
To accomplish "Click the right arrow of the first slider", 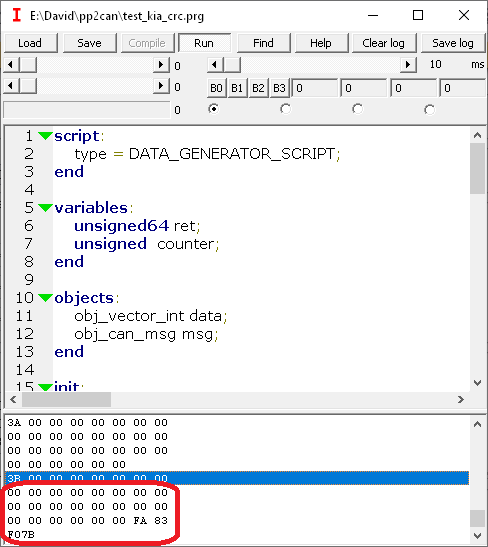I will click(161, 65).
